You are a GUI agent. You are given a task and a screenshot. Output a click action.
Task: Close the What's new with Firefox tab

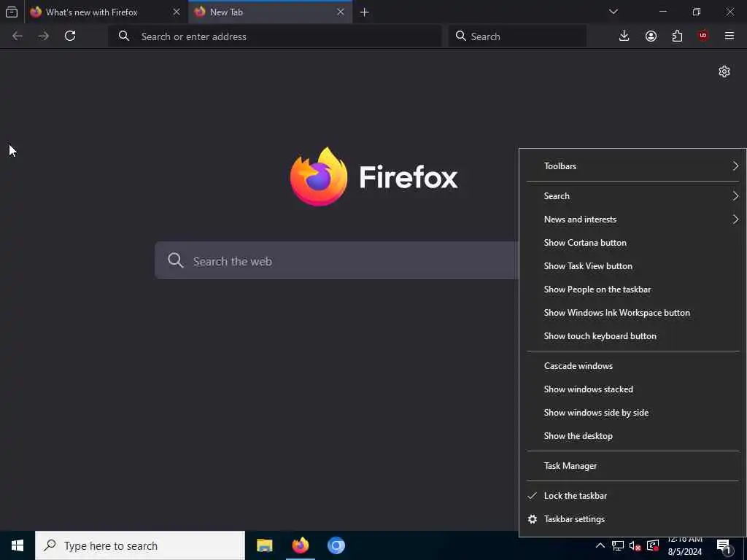click(x=177, y=12)
